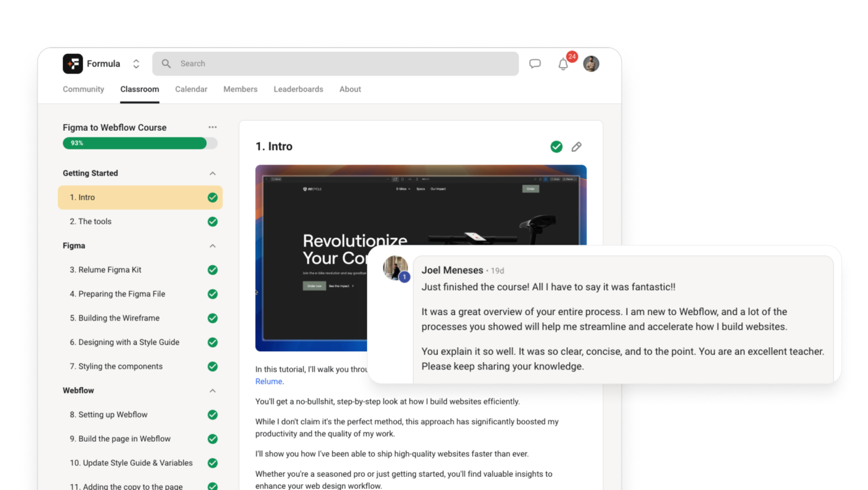Click the Getting Started section heading

click(90, 174)
